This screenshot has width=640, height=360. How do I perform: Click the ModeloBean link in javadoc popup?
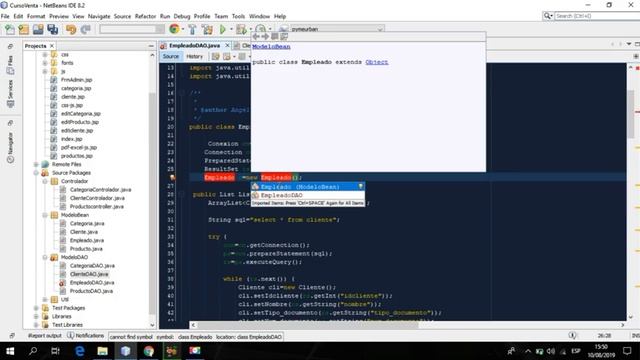point(271,47)
